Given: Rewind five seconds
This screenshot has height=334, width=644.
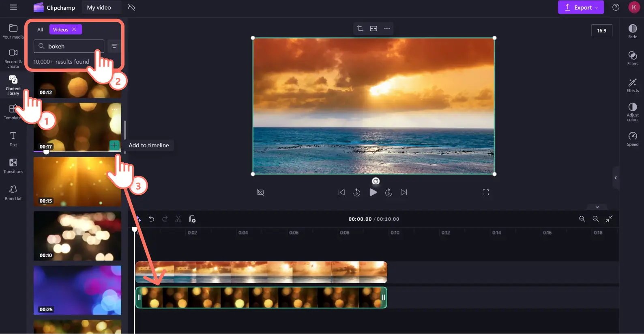Looking at the screenshot, I should coord(357,192).
